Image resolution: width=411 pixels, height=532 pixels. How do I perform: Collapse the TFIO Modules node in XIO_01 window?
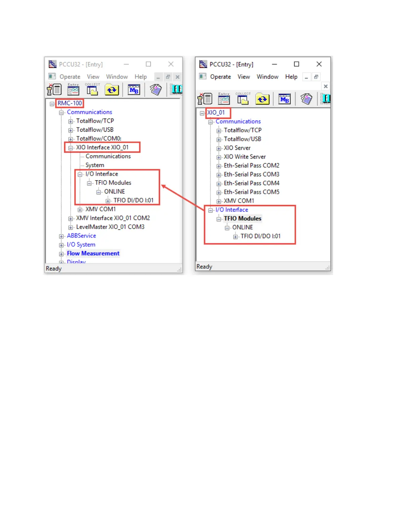[x=219, y=219]
